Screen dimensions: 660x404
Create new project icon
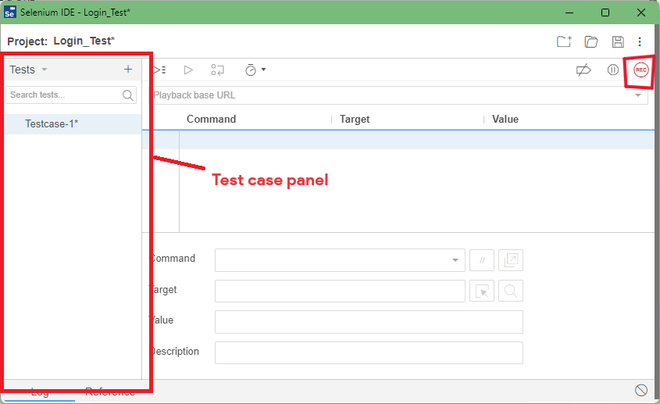[x=564, y=41]
